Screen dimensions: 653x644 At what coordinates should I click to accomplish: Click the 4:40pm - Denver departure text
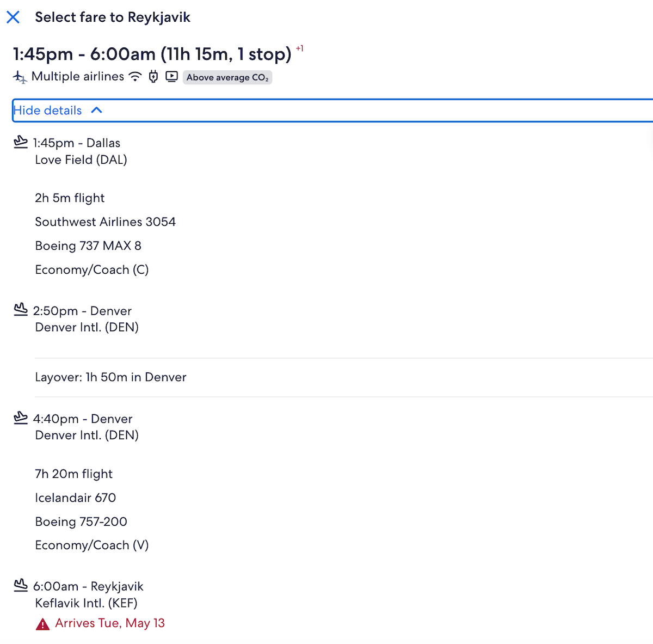[x=83, y=419]
